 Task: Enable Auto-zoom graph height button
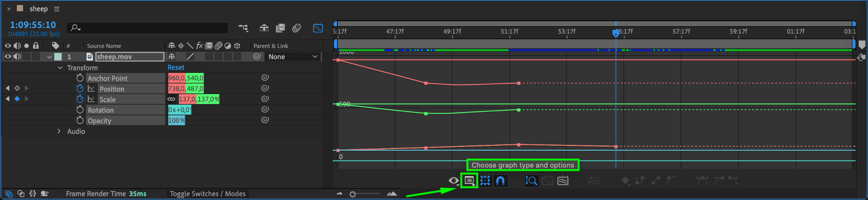531,181
